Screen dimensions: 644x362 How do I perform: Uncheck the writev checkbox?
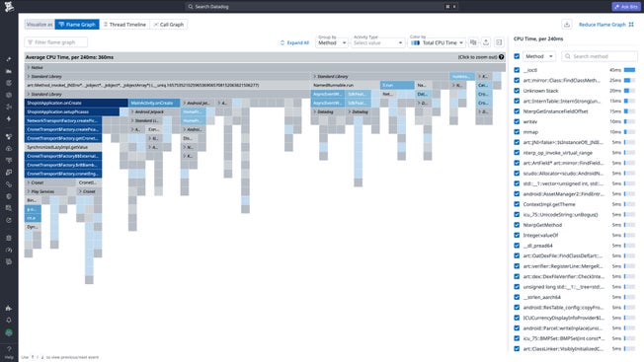[x=517, y=121]
